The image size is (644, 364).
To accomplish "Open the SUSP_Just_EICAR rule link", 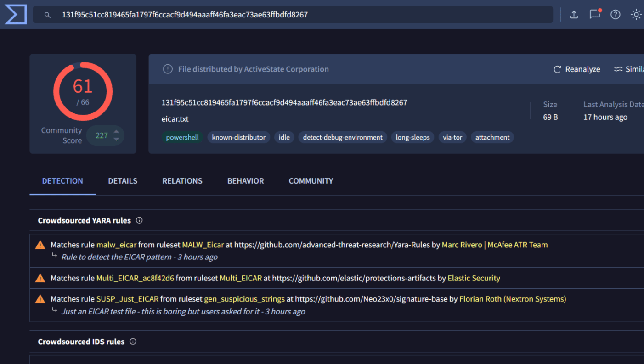I will click(127, 299).
